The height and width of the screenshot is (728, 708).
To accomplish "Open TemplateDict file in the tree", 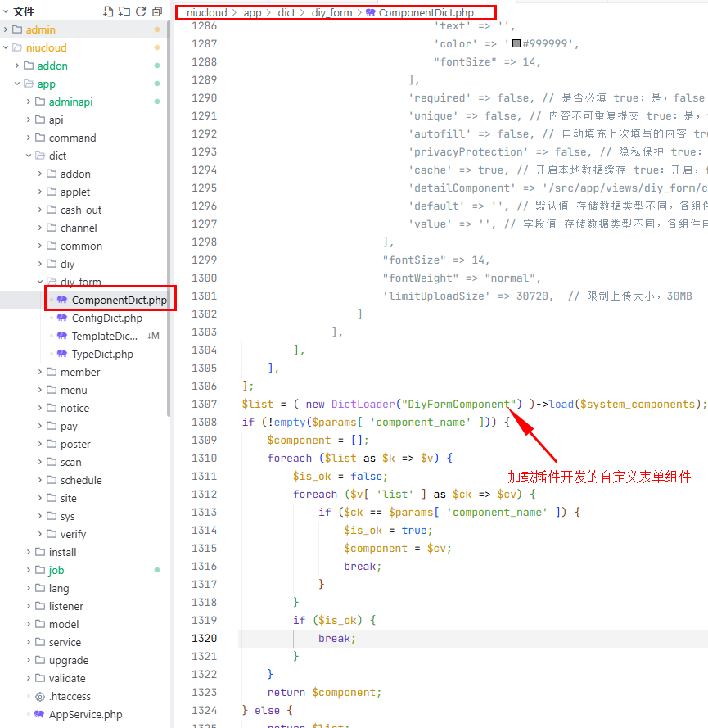I will pos(105,337).
